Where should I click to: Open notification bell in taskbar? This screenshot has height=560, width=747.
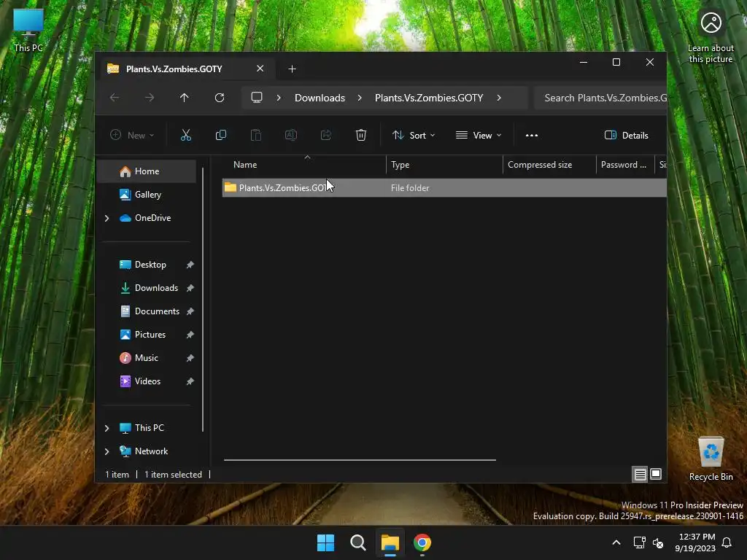(727, 542)
